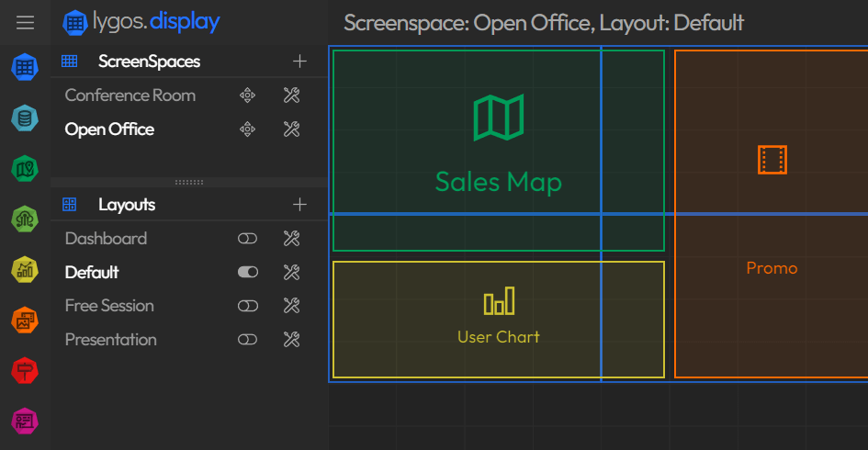The image size is (868, 450).
Task: Enable the Free Session layout toggle
Action: pos(247,306)
